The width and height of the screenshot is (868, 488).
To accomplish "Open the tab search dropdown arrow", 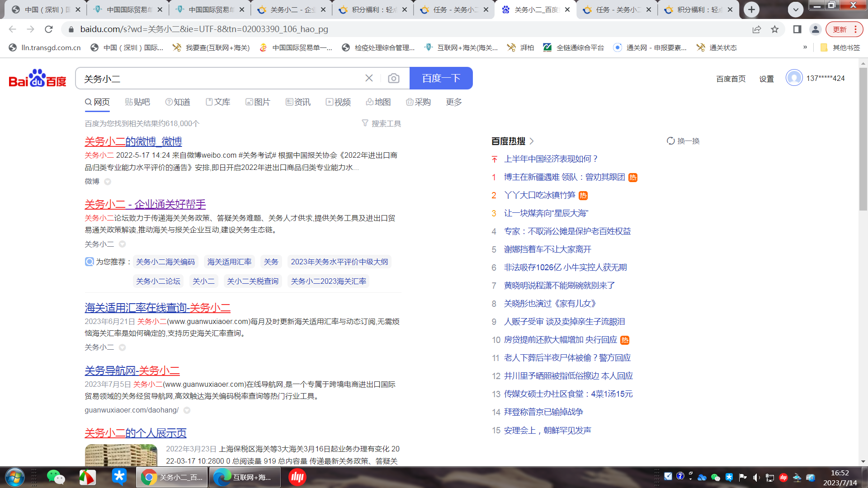I will click(796, 9).
